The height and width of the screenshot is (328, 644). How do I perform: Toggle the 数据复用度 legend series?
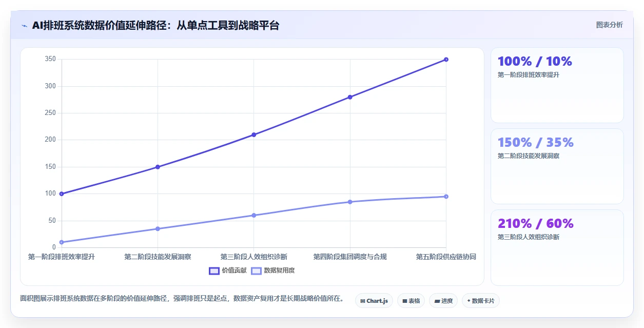click(272, 271)
